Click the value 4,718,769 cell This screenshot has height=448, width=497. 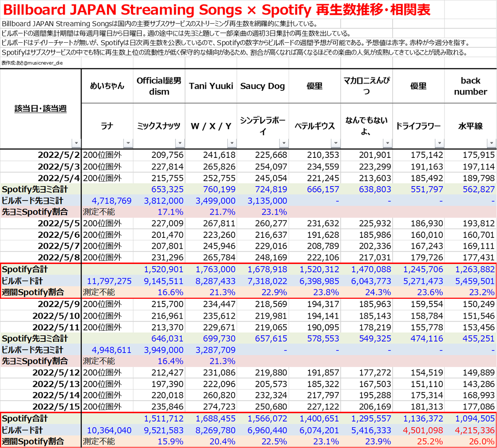[x=107, y=201]
